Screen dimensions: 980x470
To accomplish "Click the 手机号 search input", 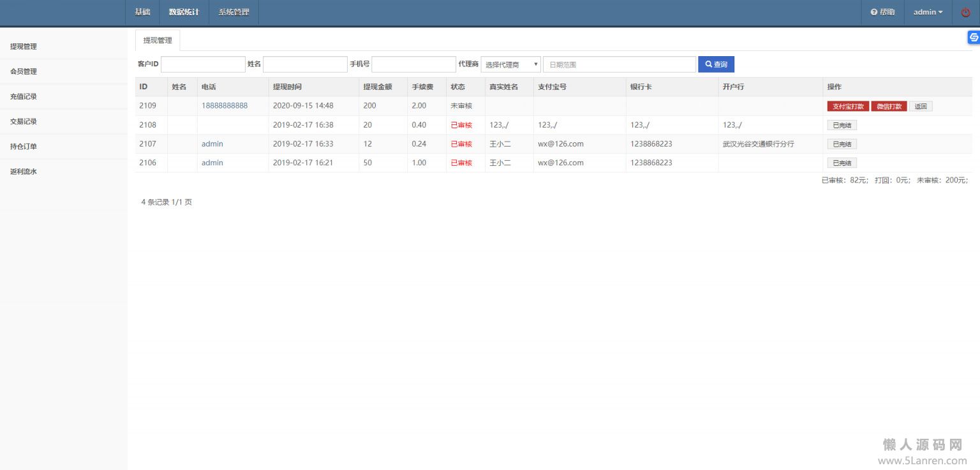I will point(413,64).
